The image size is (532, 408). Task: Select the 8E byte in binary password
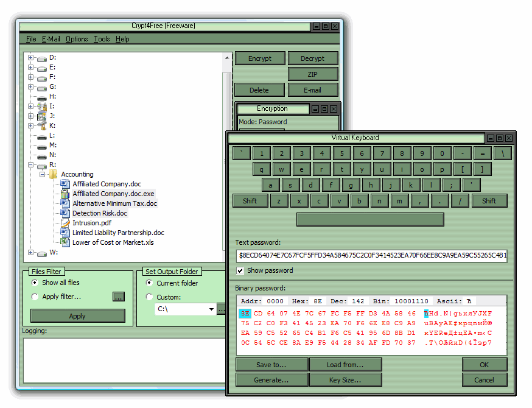pos(245,313)
